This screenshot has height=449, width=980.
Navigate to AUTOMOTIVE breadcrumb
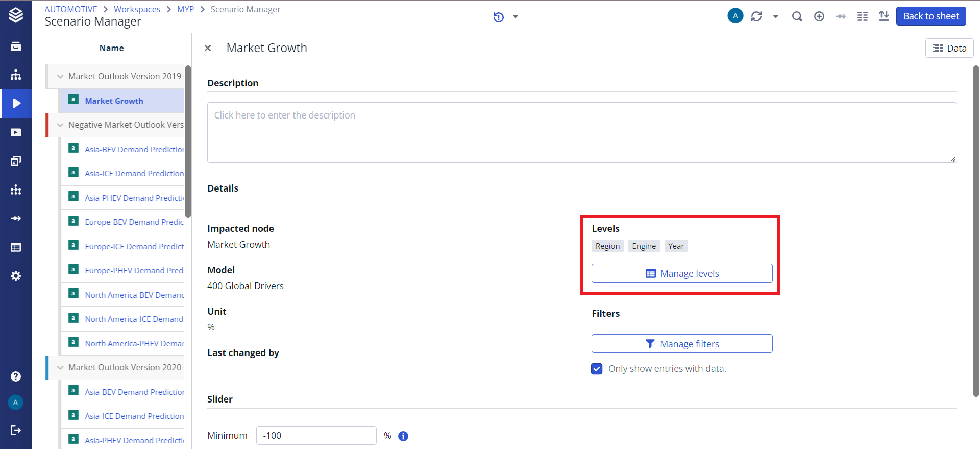point(70,9)
